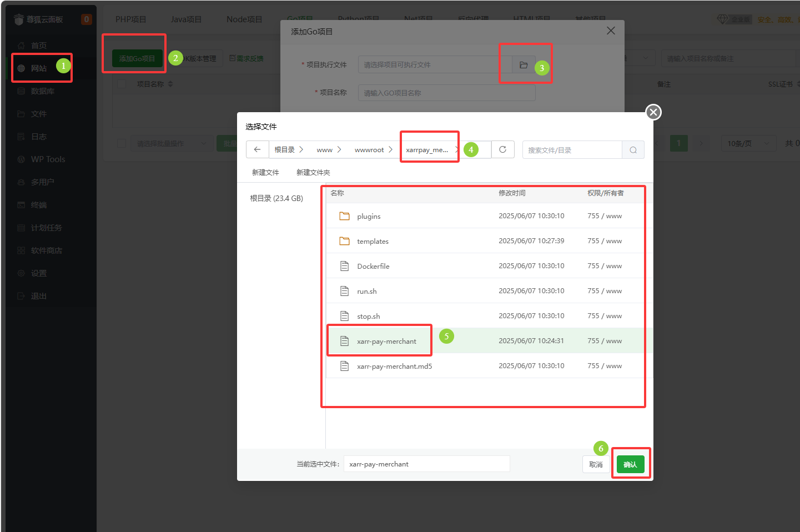The image size is (800, 532).
Task: Tick the select-all checkbox in project table header
Action: pos(122,84)
